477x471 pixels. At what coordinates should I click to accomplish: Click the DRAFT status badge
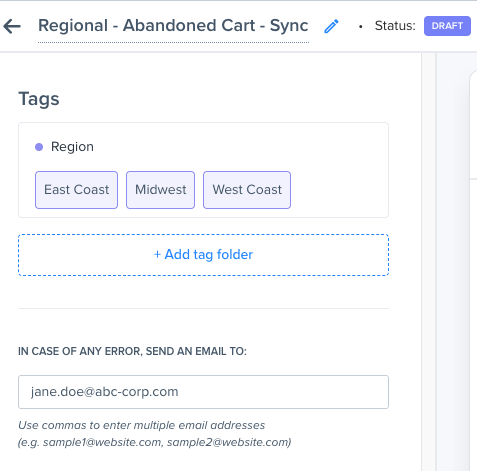447,26
